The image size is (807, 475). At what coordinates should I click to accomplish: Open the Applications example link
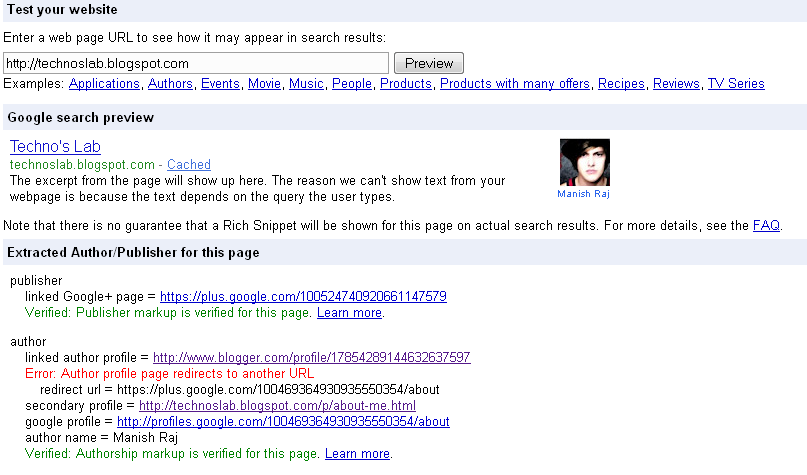click(x=104, y=83)
